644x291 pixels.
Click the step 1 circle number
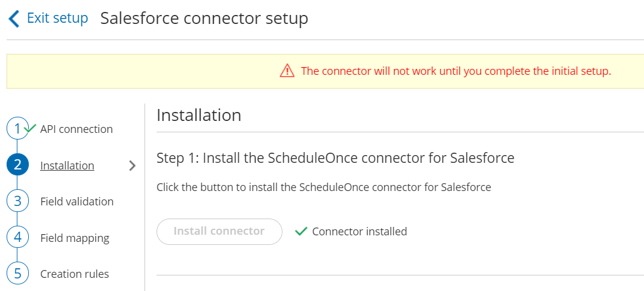click(x=17, y=129)
